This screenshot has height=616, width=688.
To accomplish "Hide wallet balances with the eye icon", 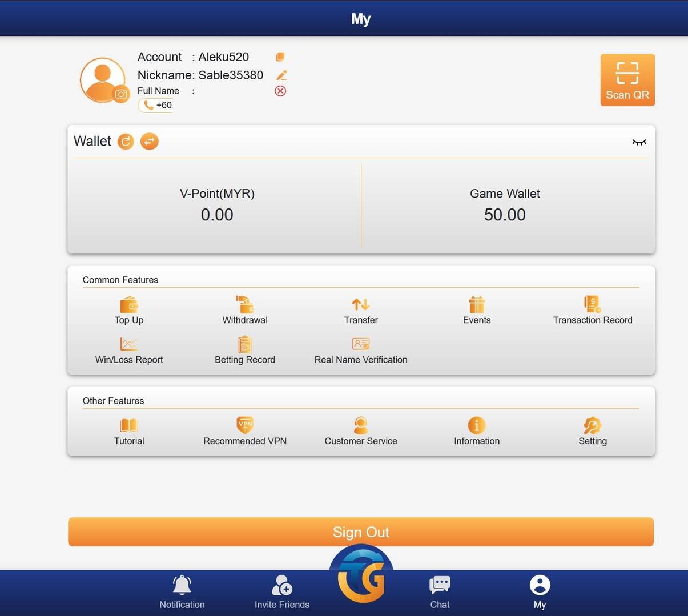I will click(x=639, y=142).
